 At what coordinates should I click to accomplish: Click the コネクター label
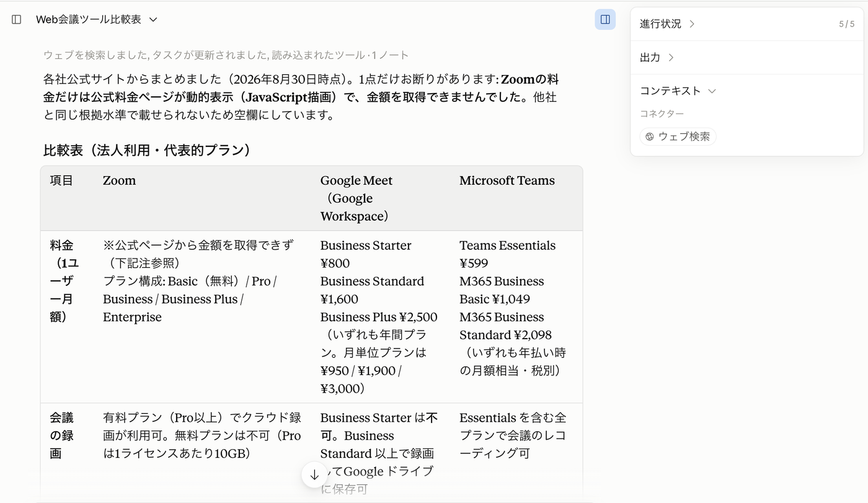(x=662, y=114)
